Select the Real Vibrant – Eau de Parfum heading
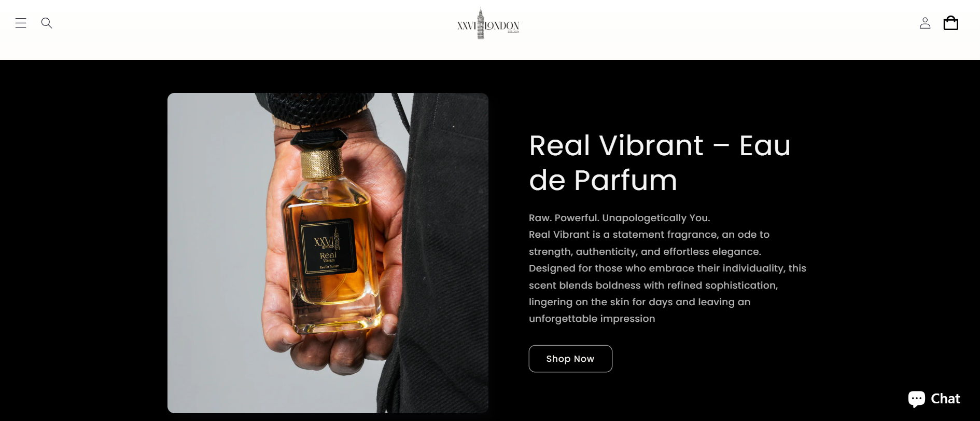Viewport: 980px width, 421px height. tap(660, 162)
